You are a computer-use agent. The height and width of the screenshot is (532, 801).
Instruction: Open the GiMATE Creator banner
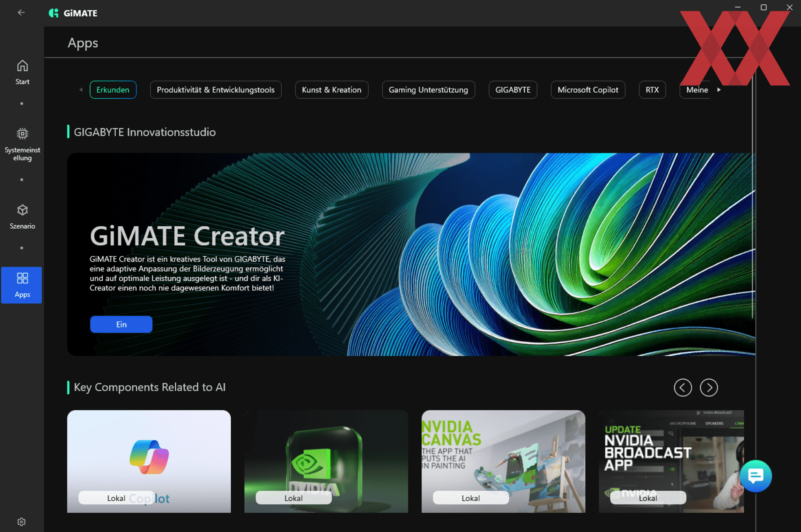point(411,254)
